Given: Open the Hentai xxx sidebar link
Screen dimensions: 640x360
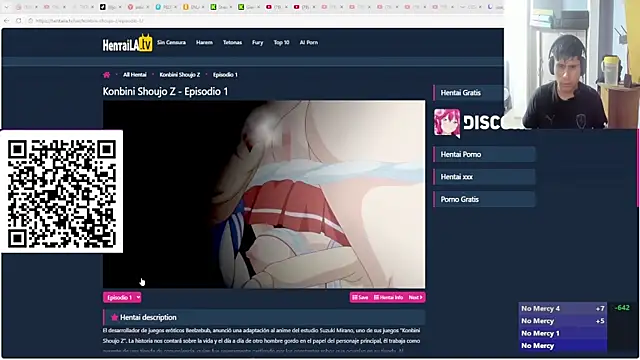Looking at the screenshot, I should point(484,177).
